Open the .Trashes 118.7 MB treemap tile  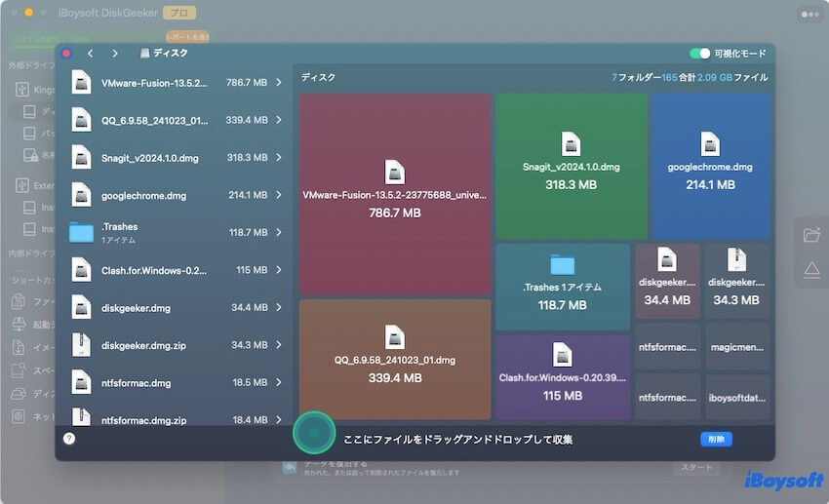tap(563, 287)
